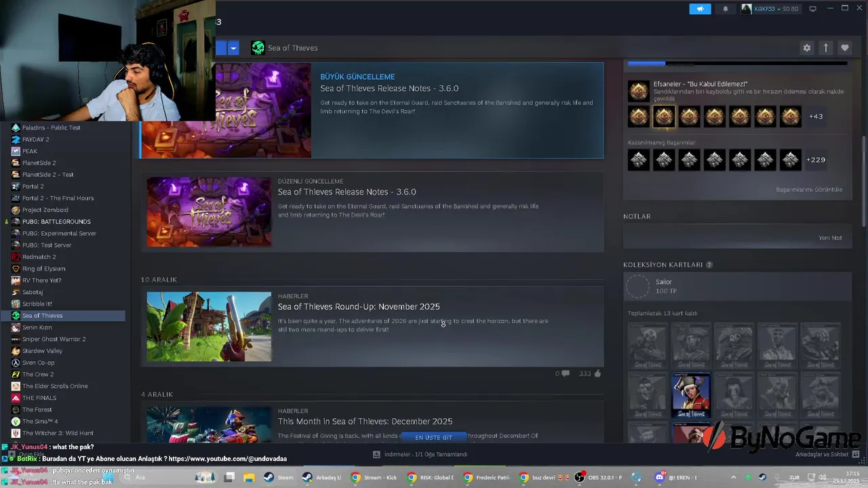Screen dimensions: 868x488
Task: Open the Round-Up: November 2025 news post
Action: click(372, 326)
